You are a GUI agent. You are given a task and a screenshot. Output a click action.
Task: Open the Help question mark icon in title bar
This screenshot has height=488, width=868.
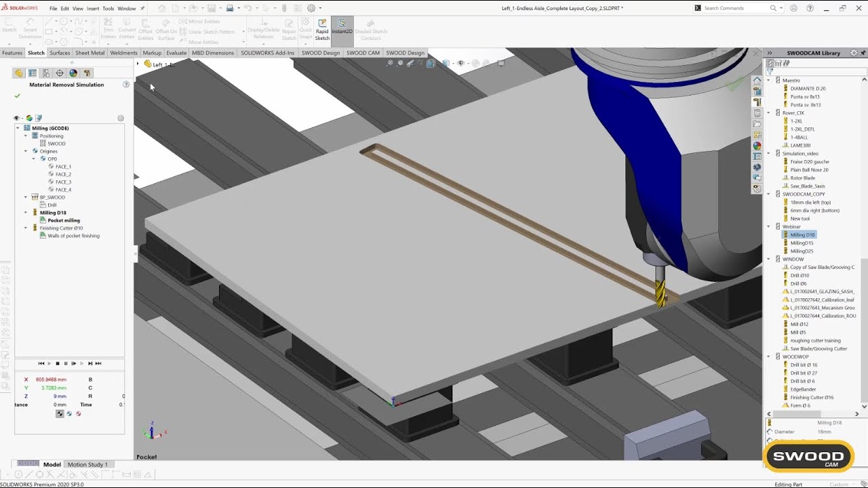(810, 8)
